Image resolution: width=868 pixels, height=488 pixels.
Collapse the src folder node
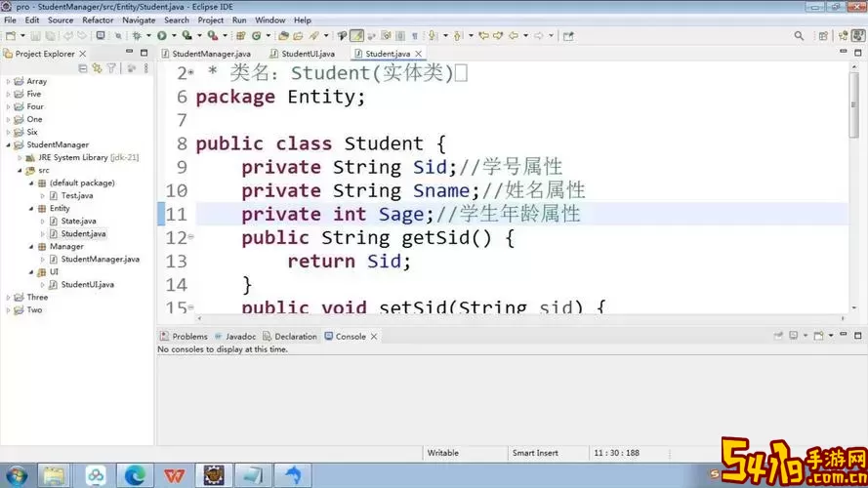pos(20,171)
